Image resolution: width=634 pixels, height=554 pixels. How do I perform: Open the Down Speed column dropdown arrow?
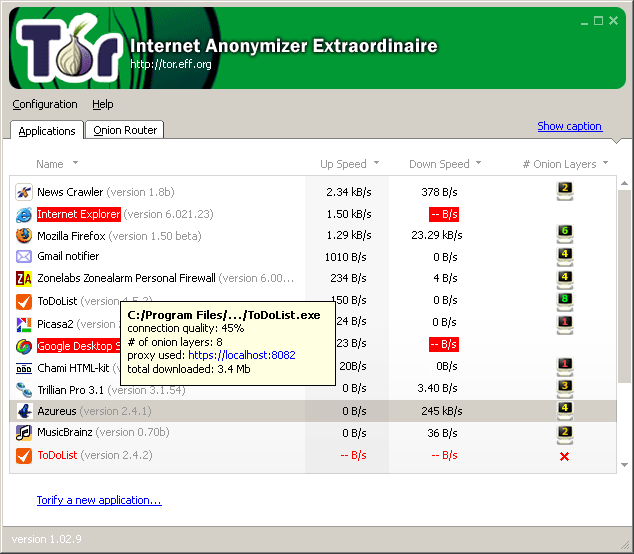478,164
